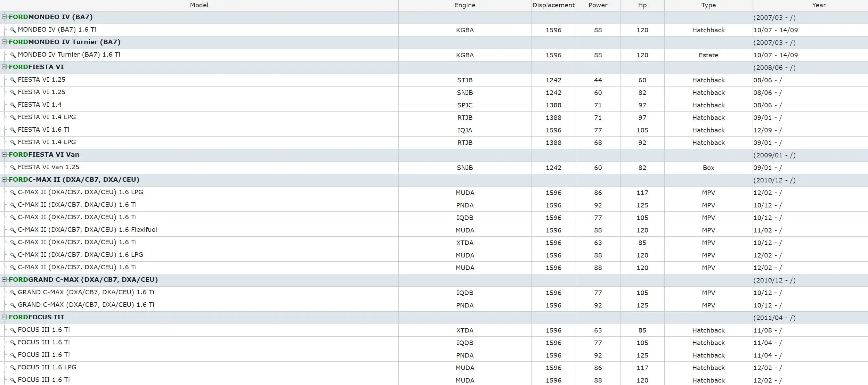Click engine code KGBA in MONDEO IV Turnier row

tap(465, 55)
